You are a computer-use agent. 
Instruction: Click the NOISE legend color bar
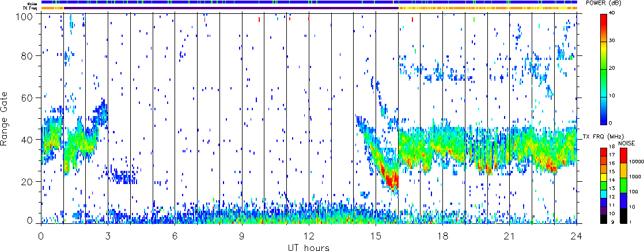(x=623, y=185)
